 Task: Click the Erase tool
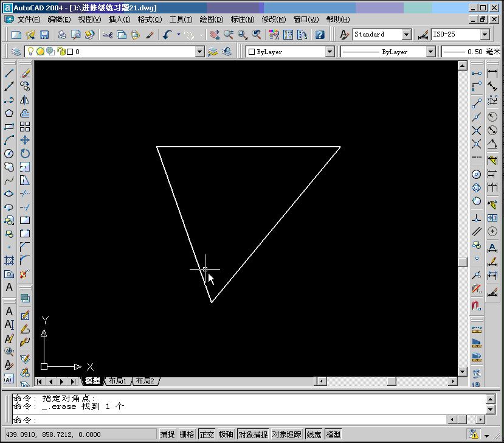(25, 73)
